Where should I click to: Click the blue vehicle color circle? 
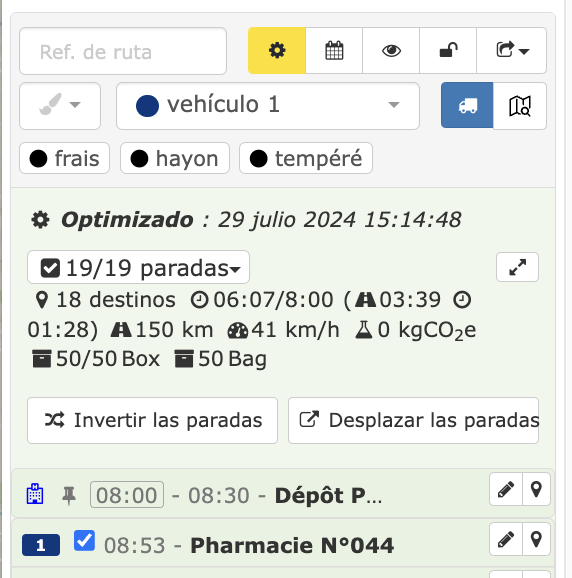147,106
